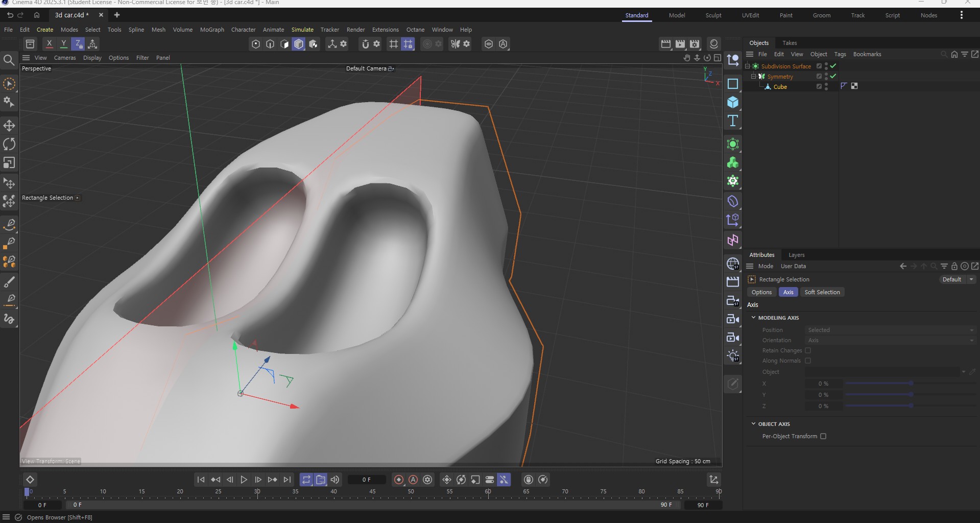Enable the Retain Changes checkbox

click(808, 350)
